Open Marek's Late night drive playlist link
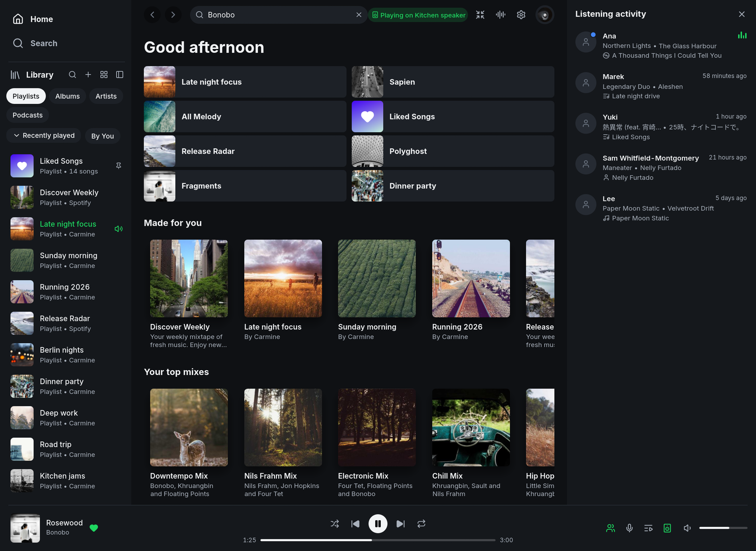 pyautogui.click(x=636, y=96)
